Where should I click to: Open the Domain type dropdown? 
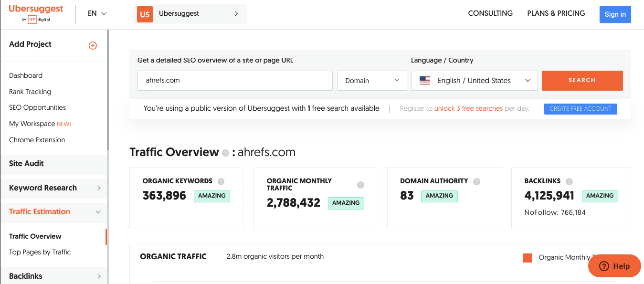[372, 81]
